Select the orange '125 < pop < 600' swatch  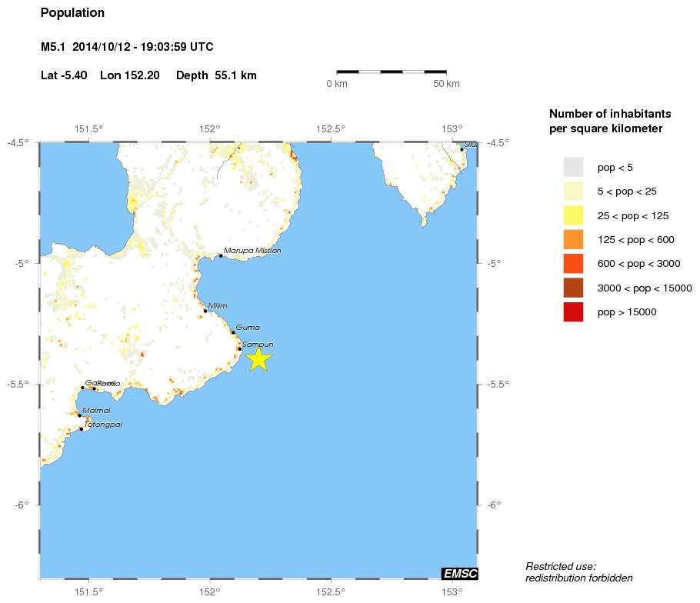[573, 239]
